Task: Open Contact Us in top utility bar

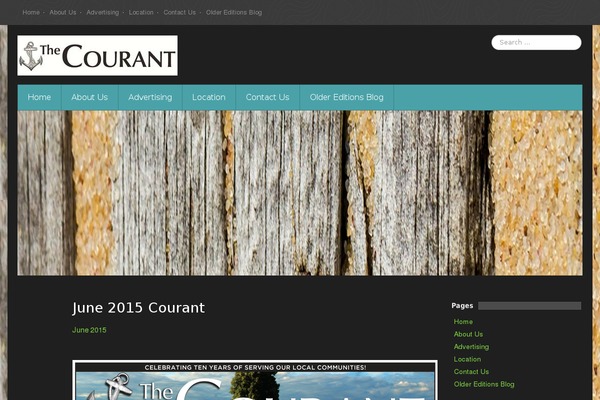Action: point(179,12)
